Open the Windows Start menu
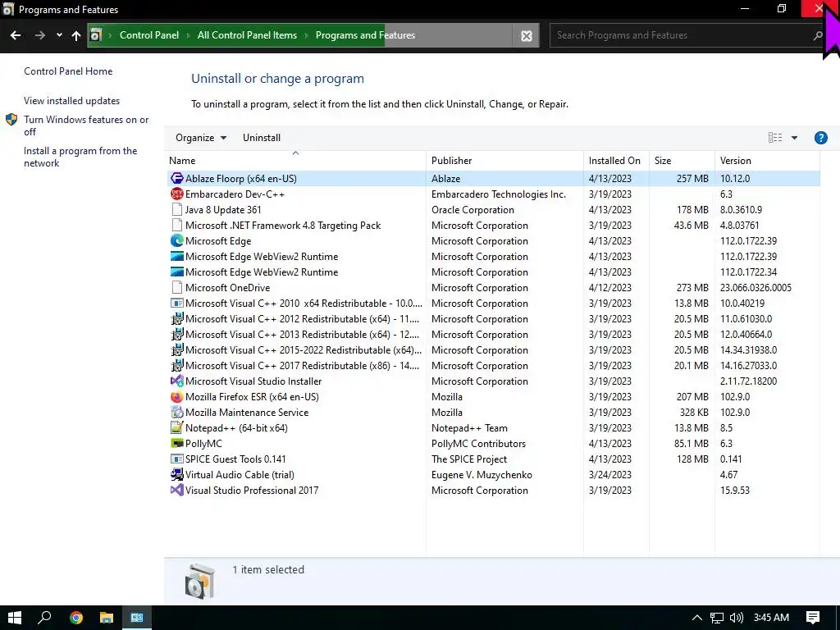840x630 pixels. (15, 618)
